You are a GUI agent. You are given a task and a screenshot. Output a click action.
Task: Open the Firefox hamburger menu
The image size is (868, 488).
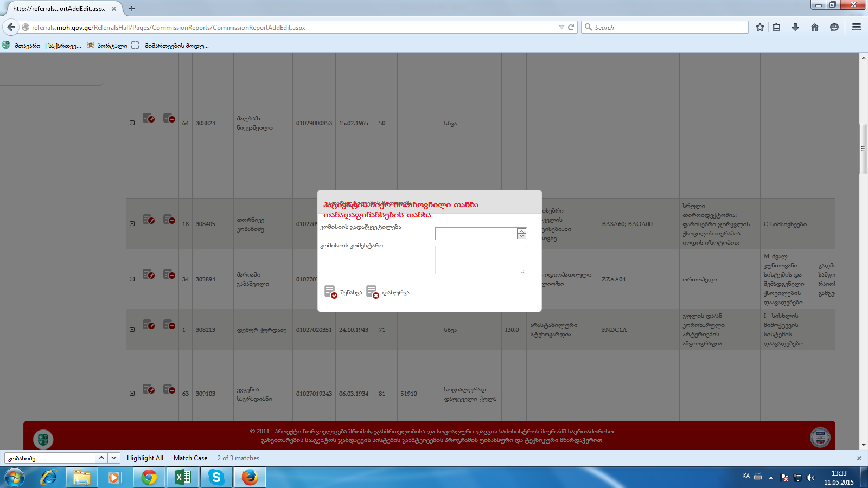tap(857, 27)
